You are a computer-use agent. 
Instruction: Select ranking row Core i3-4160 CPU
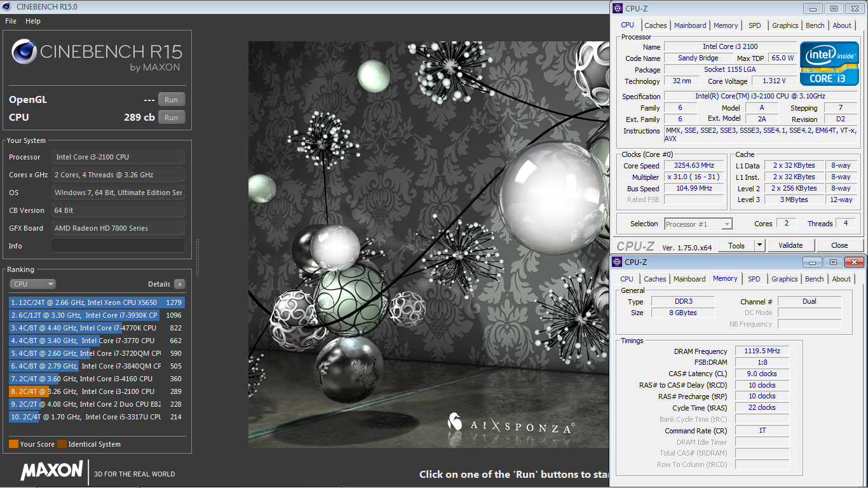click(x=96, y=379)
